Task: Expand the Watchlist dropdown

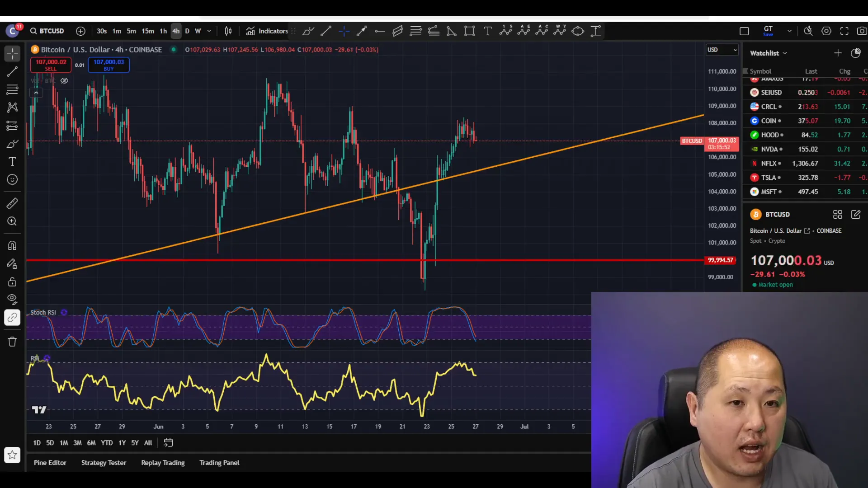Action: (769, 53)
